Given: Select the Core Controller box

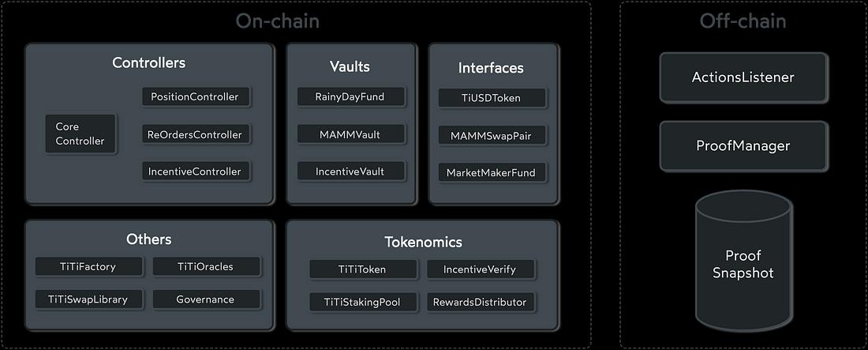Looking at the screenshot, I should coord(80,134).
